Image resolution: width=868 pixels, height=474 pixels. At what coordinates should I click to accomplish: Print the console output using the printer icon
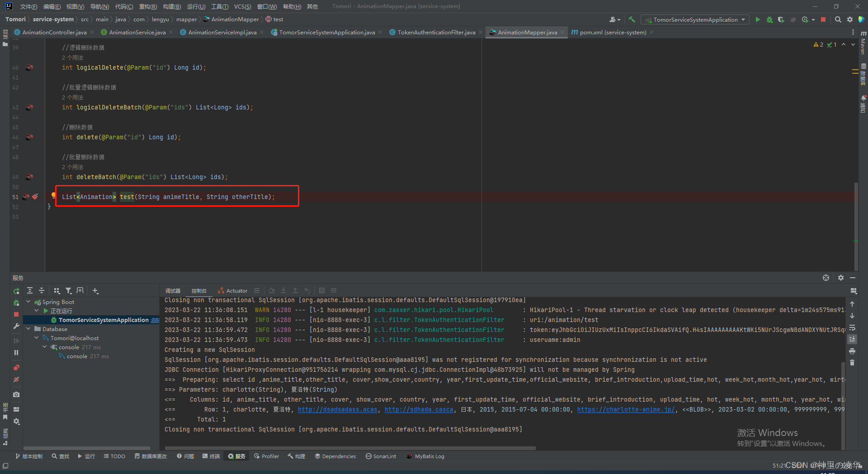(852, 351)
